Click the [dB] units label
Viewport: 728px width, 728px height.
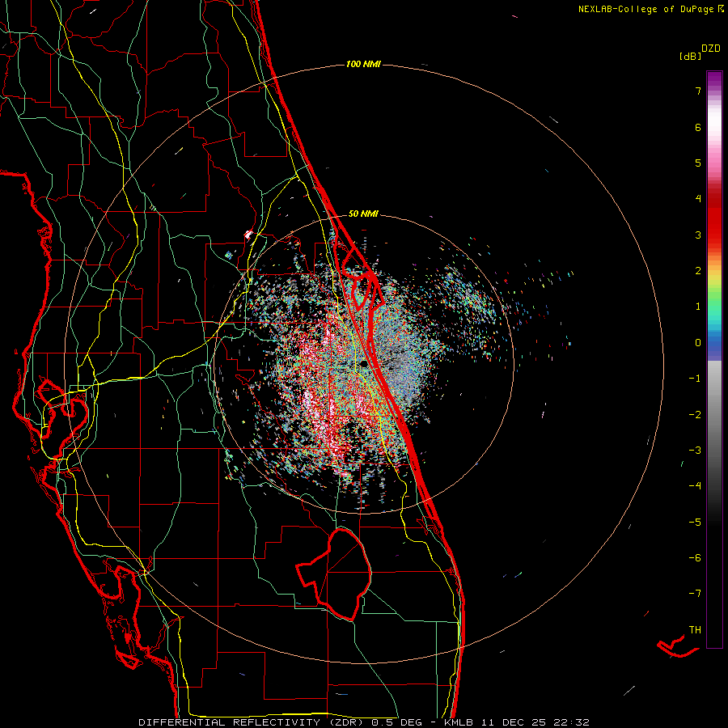[x=690, y=56]
